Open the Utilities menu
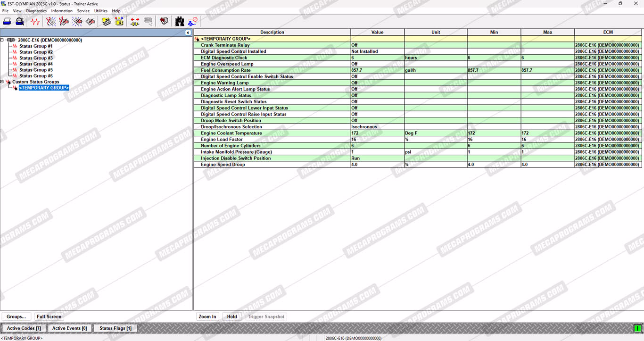 click(101, 11)
